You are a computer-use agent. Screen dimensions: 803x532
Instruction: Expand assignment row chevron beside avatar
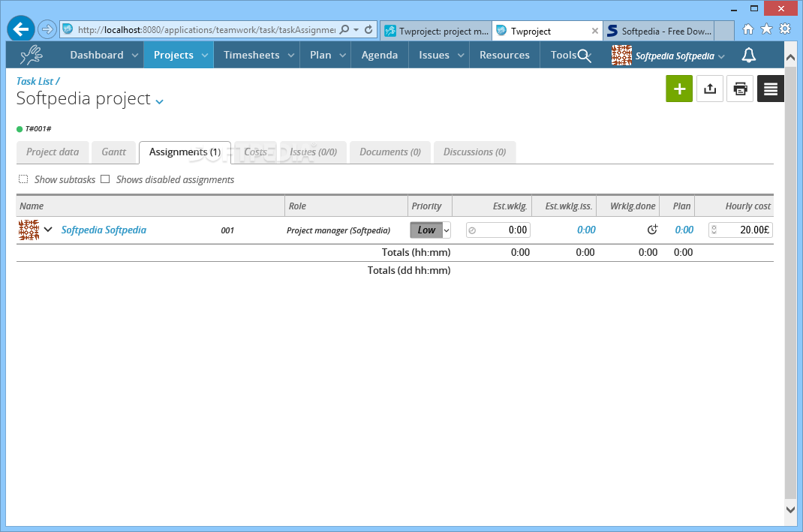[48, 230]
